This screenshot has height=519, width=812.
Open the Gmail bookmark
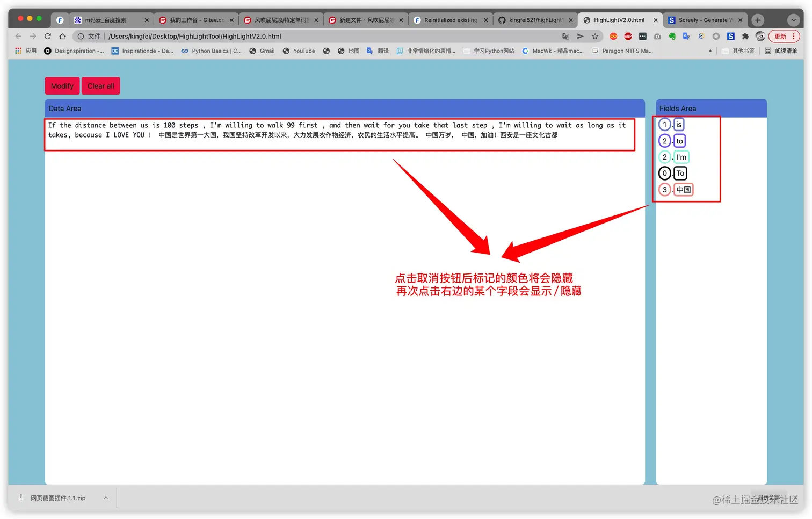(262, 51)
